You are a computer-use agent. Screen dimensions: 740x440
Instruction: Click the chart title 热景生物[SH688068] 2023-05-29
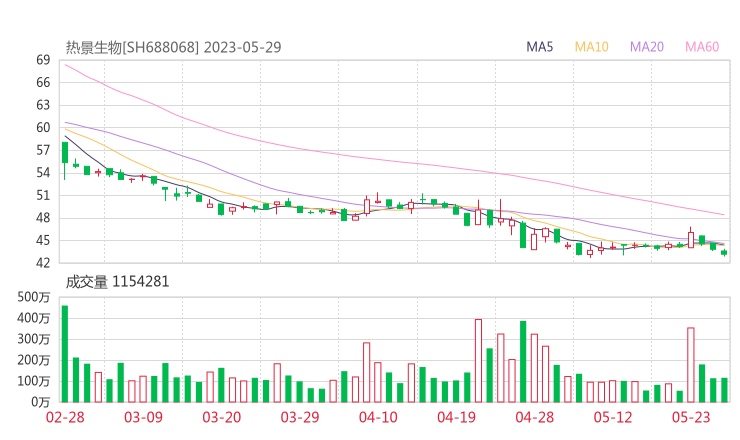click(x=173, y=47)
